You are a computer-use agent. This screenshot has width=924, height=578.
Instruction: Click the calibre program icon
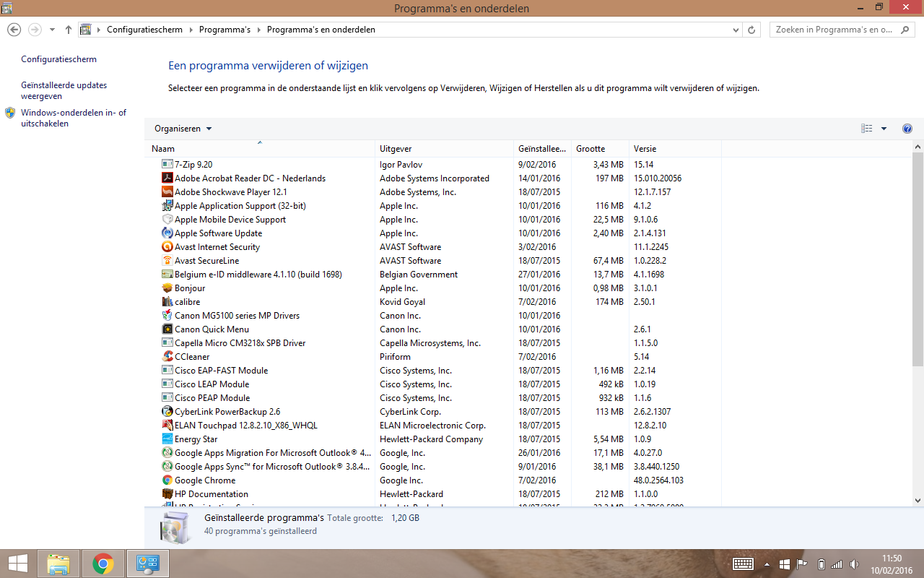pos(167,302)
